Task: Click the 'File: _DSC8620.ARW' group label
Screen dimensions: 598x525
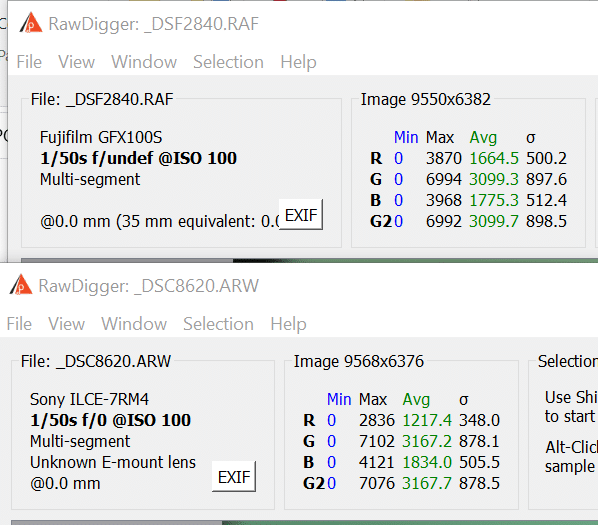Action: [x=96, y=361]
